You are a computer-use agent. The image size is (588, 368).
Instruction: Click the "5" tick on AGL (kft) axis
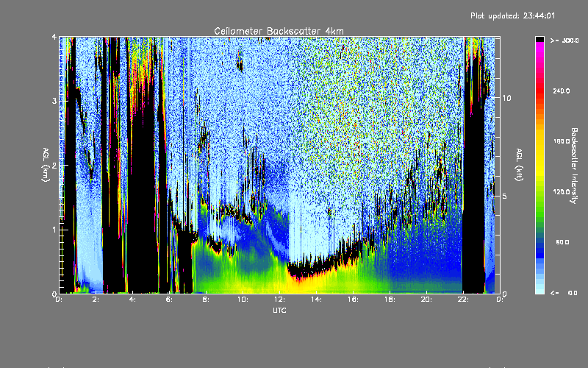pyautogui.click(x=505, y=196)
